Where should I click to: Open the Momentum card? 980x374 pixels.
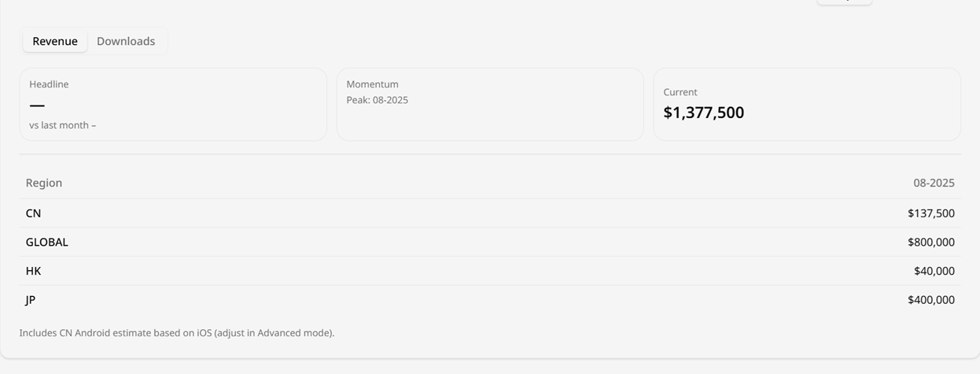[x=490, y=104]
